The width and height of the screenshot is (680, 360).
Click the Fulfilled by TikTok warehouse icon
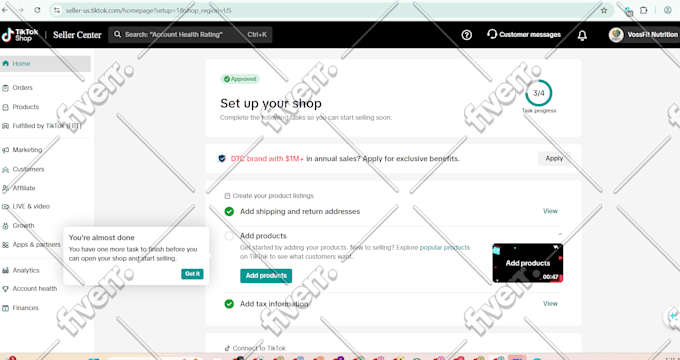5,126
